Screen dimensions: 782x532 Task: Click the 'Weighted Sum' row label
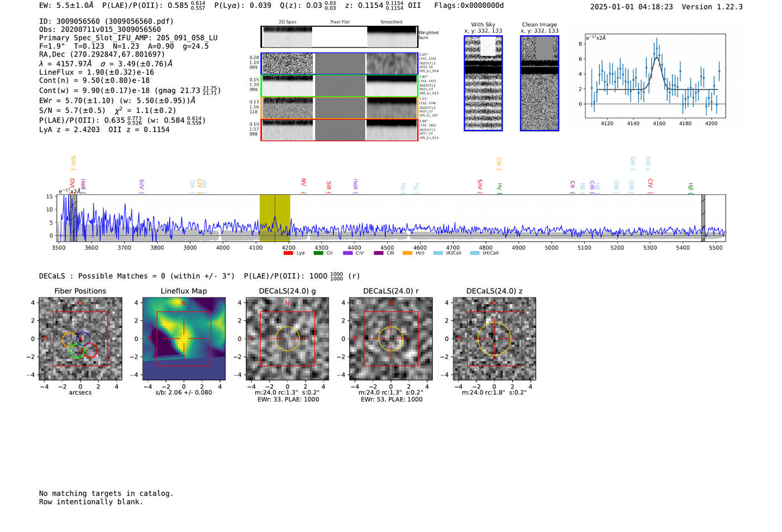428,35
